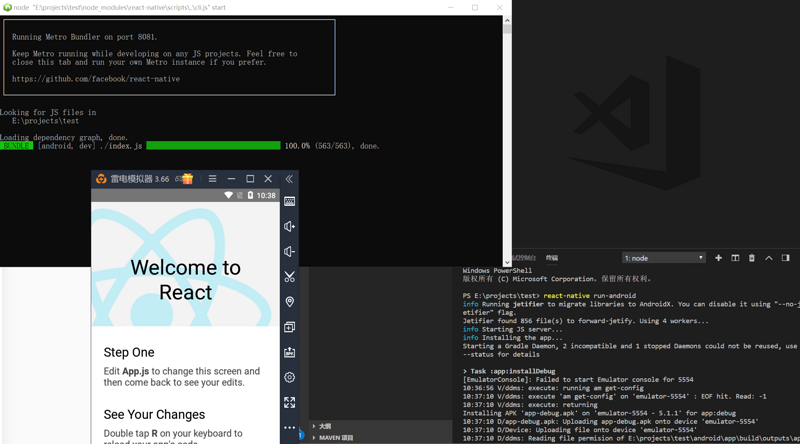Click 'Running Metro Bundler on port 8081.' text
The image size is (800, 444).
pos(85,37)
